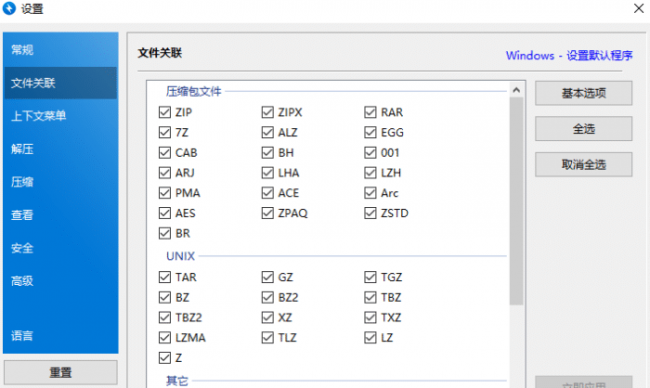The width and height of the screenshot is (650, 388).
Task: Toggle the GZ checkbox
Action: [267, 277]
